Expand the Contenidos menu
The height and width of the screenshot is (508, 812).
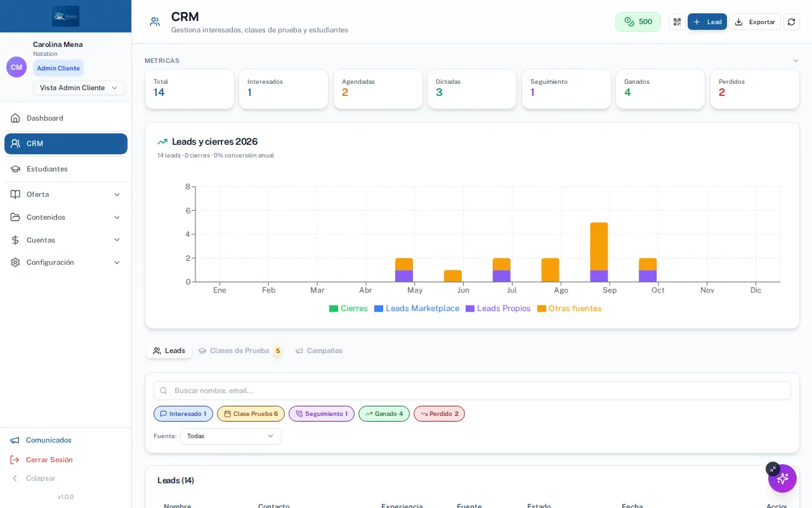click(x=66, y=217)
